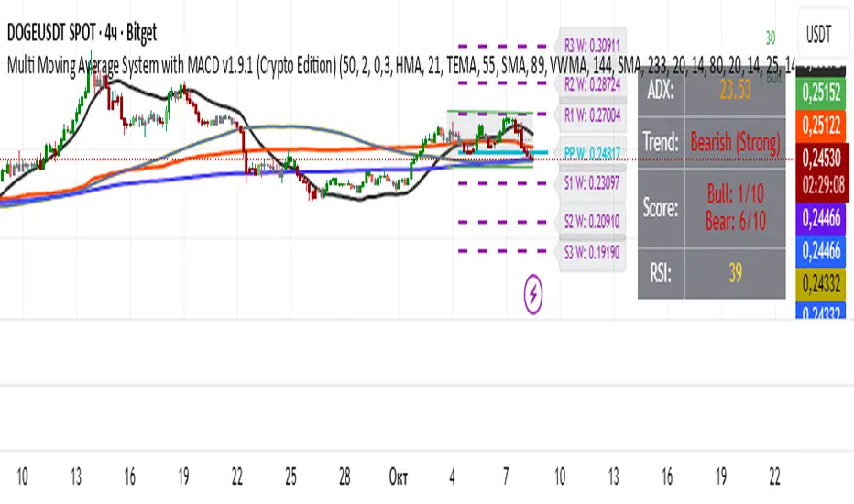Click the Окт month label on time axis

tap(398, 477)
